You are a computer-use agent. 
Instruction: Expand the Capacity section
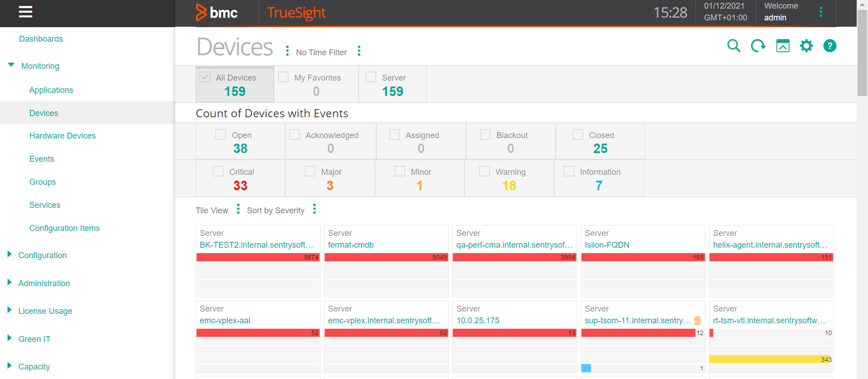pyautogui.click(x=10, y=366)
